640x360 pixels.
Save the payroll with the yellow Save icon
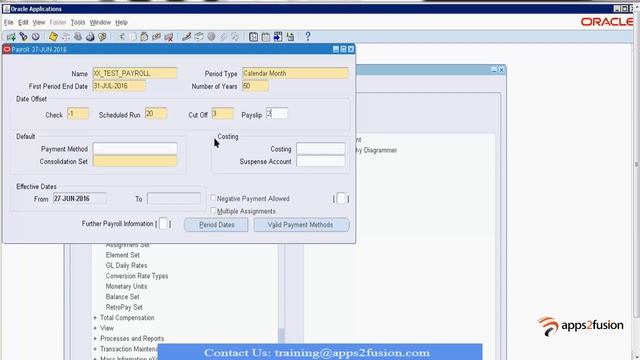pos(53,37)
